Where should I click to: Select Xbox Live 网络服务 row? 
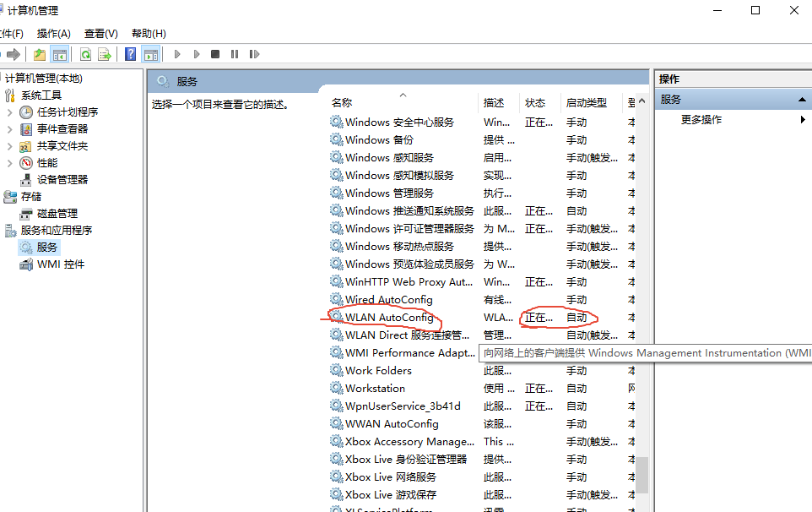482,477
